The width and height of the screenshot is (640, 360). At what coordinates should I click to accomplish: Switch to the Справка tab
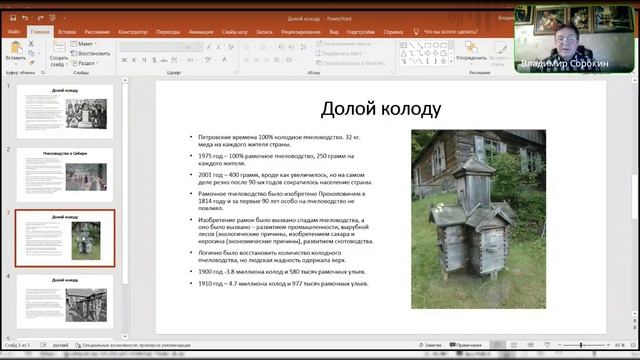[x=393, y=32]
